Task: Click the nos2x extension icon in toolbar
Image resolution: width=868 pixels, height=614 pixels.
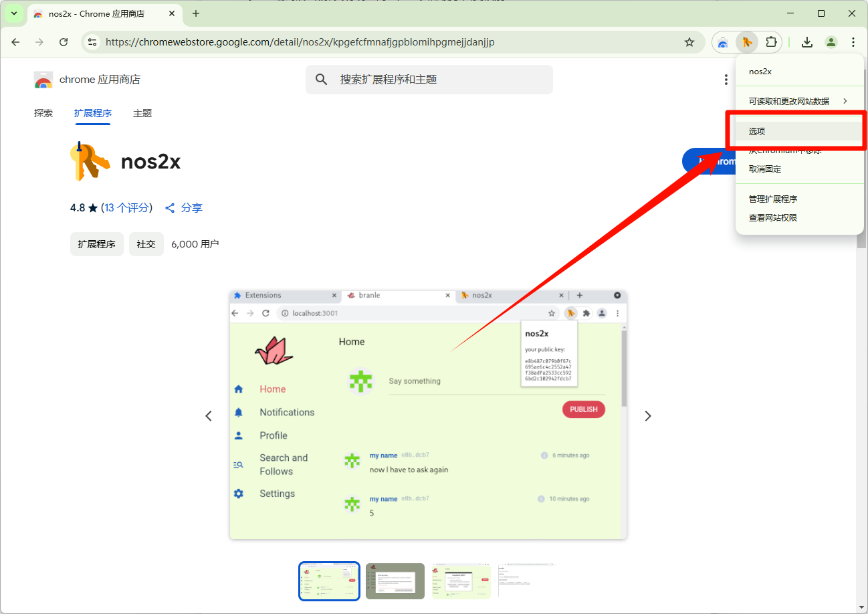Action: tap(747, 42)
